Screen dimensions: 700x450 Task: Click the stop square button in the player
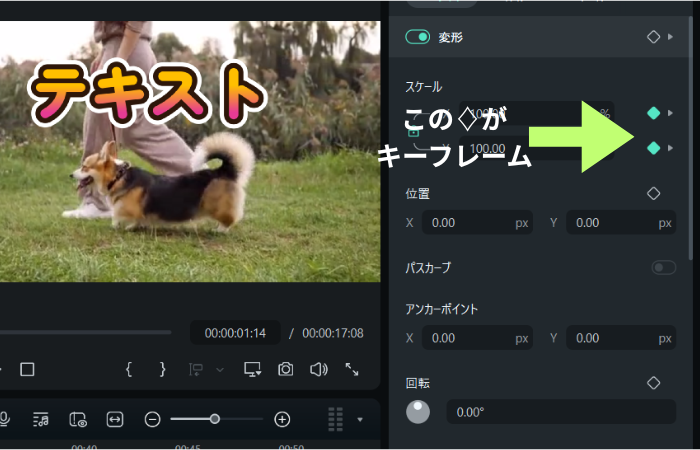(x=28, y=369)
